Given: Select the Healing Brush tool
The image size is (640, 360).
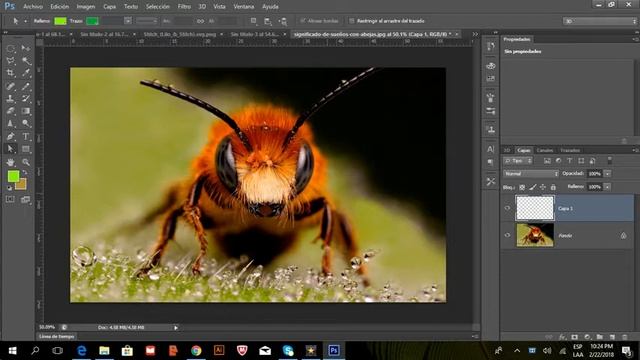Looking at the screenshot, I should pos(11,86).
